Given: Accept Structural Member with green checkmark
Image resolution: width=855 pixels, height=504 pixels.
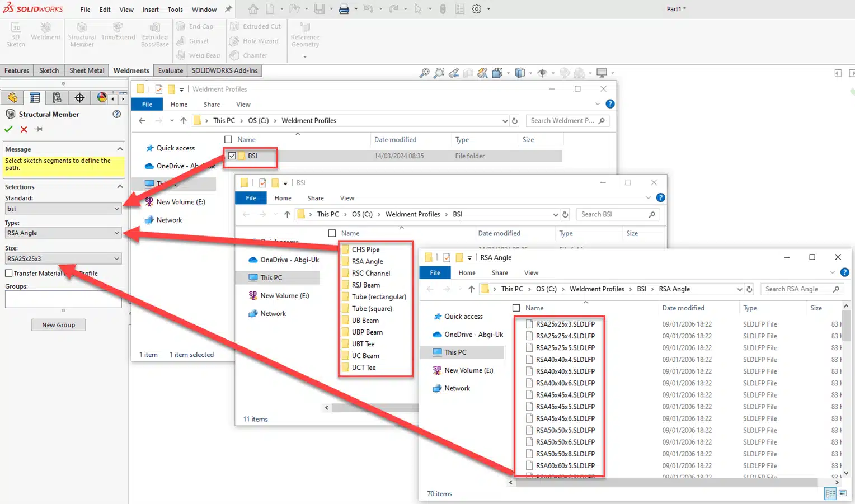Looking at the screenshot, I should tap(8, 129).
